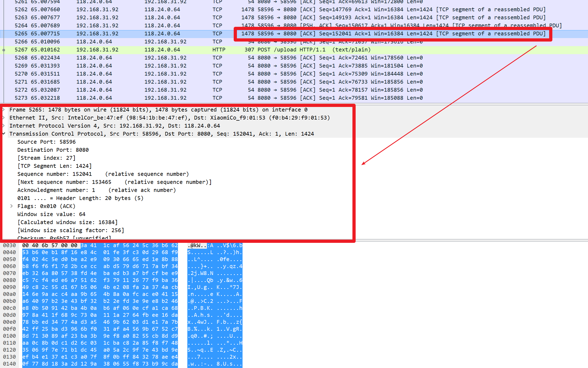Click the Source Port: 58596 field
The height and width of the screenshot is (368, 588).
click(x=47, y=142)
